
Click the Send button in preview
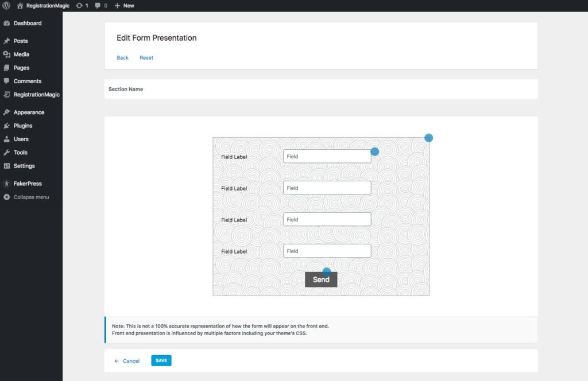[321, 279]
